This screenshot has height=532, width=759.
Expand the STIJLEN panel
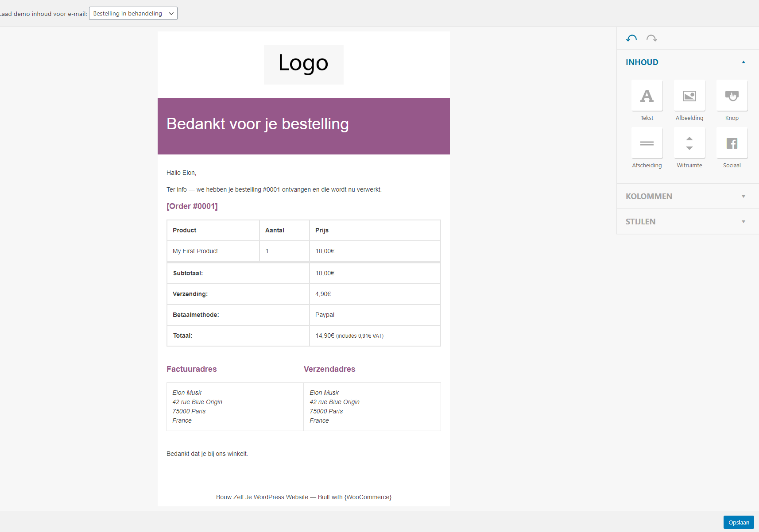(688, 221)
